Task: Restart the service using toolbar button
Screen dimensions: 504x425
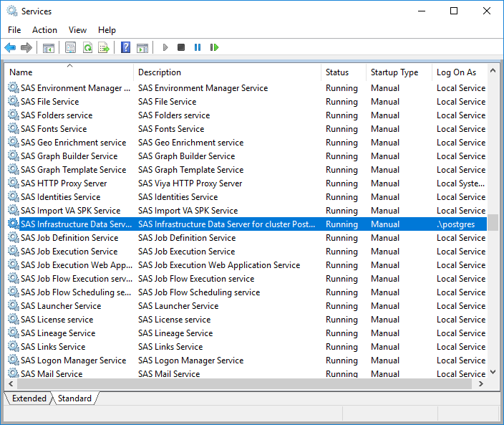Action: click(x=214, y=48)
